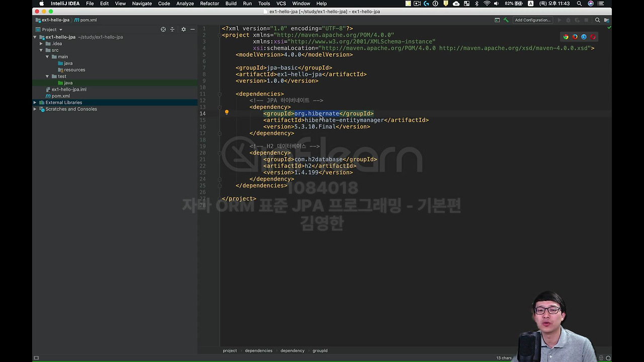
Task: Open in Safari browser icon
Action: pyautogui.click(x=584, y=37)
